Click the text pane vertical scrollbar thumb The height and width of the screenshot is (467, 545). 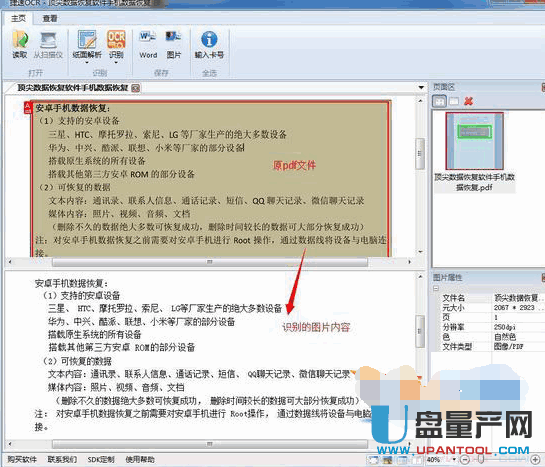420,331
